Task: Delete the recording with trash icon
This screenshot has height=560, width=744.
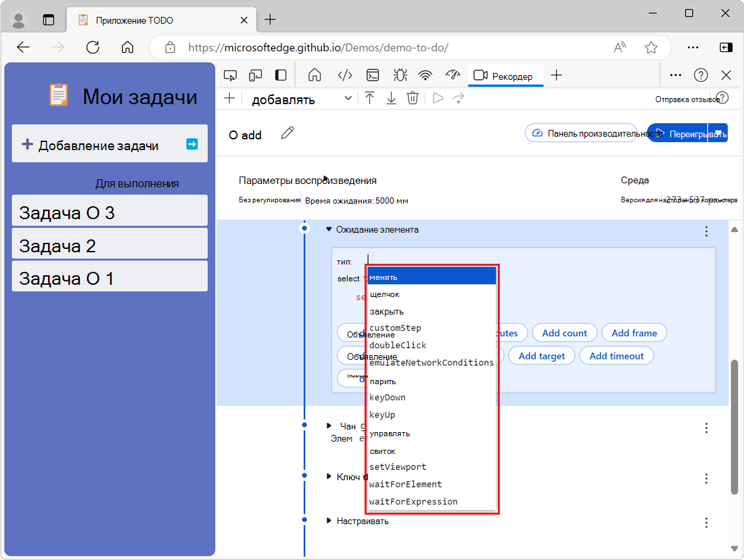Action: pyautogui.click(x=413, y=98)
